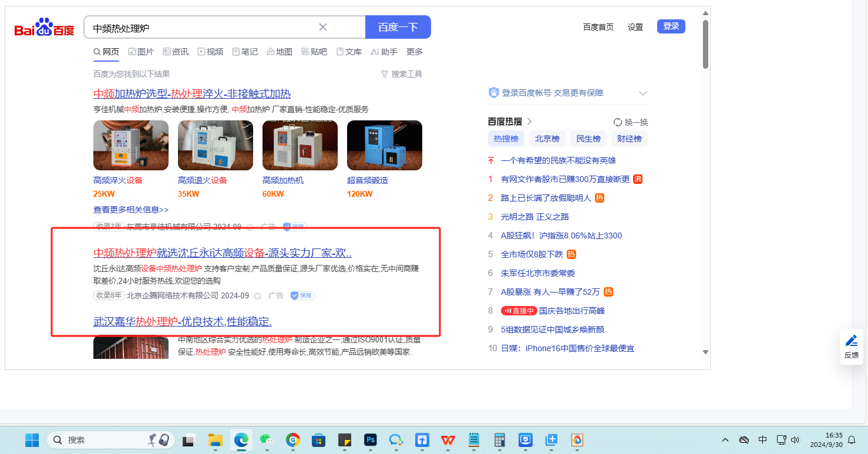Open Photoshop from the taskbar
Screen dimensions: 868x454
[x=370, y=440]
